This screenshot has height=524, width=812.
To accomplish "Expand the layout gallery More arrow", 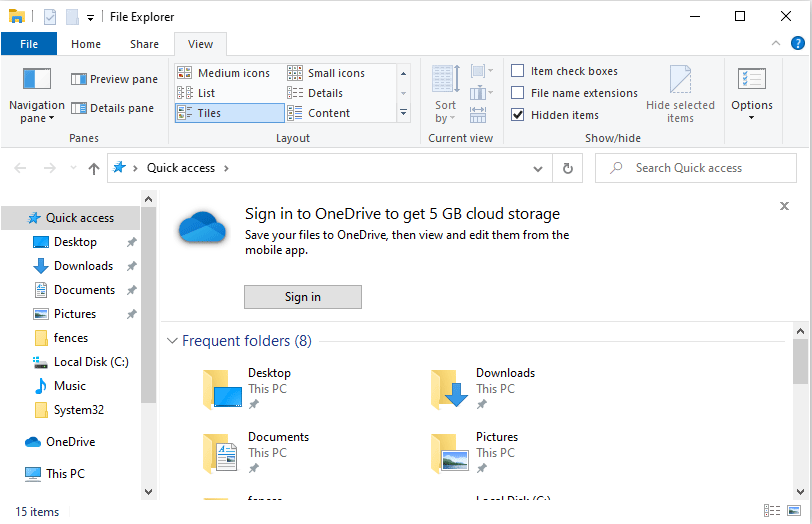I will [403, 113].
